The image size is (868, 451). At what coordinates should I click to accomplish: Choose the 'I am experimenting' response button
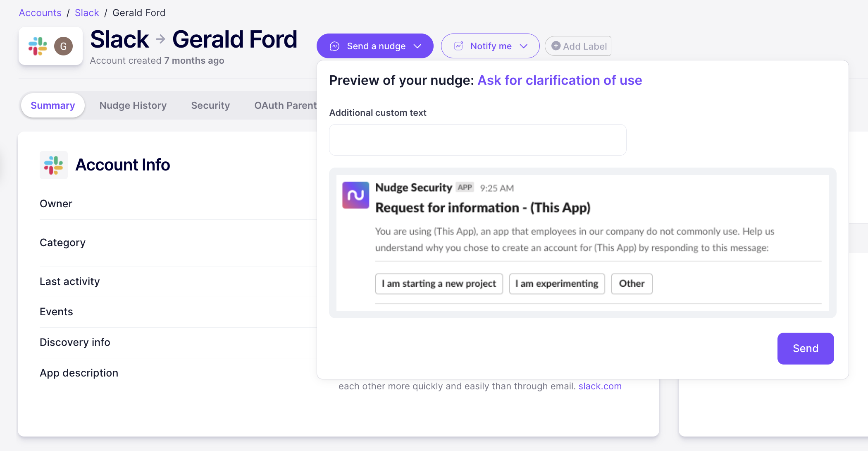pyautogui.click(x=556, y=284)
